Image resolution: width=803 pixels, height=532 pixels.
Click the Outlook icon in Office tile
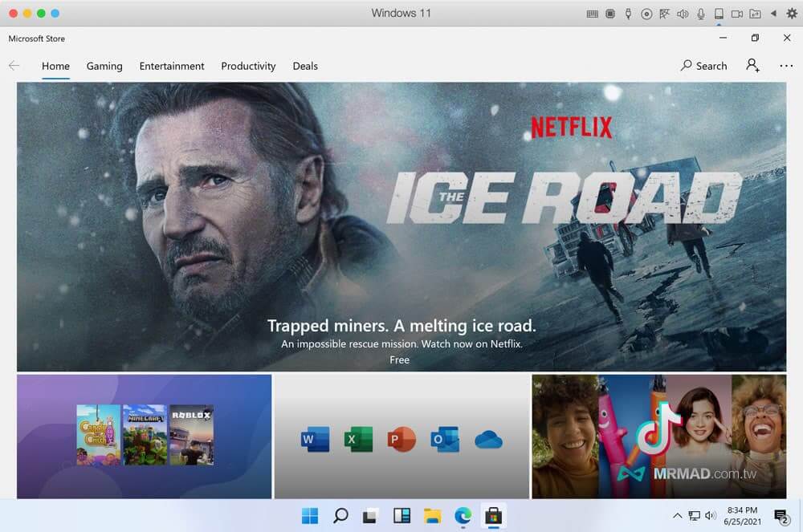[x=445, y=439]
